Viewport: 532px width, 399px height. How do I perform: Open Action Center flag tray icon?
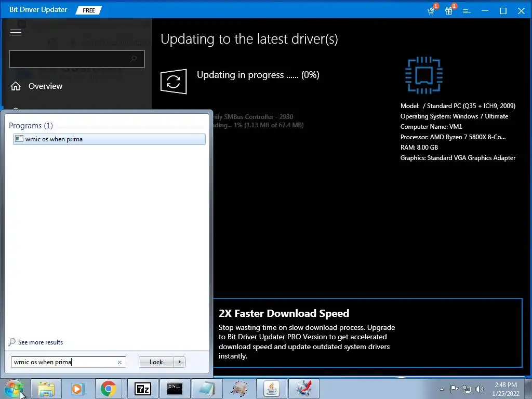tap(454, 389)
